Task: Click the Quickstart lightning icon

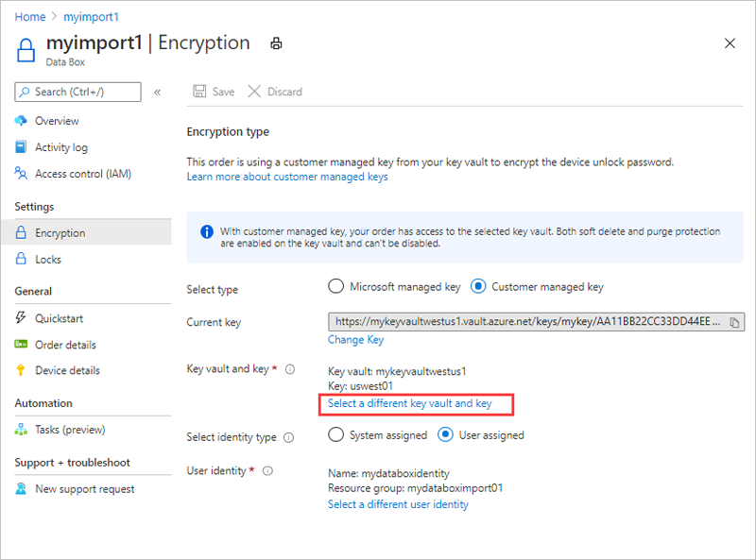Action: pos(22,318)
